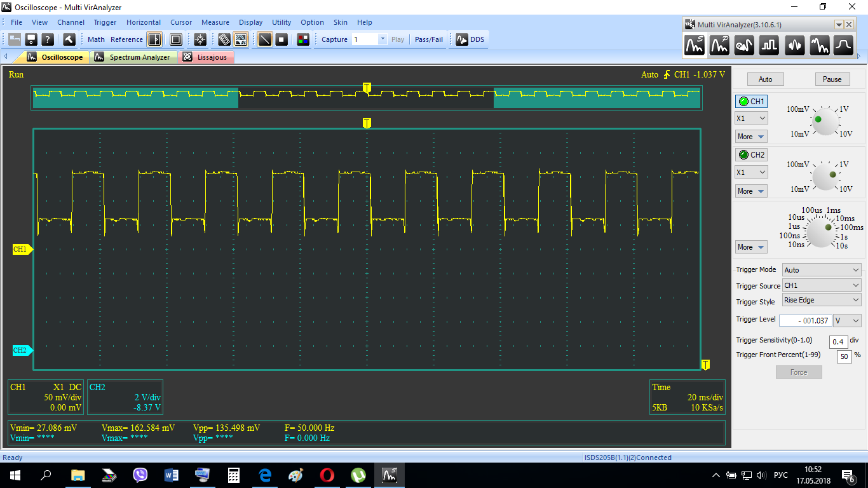The image size is (868, 488).
Task: Select the square pulse wave icon
Action: click(769, 45)
